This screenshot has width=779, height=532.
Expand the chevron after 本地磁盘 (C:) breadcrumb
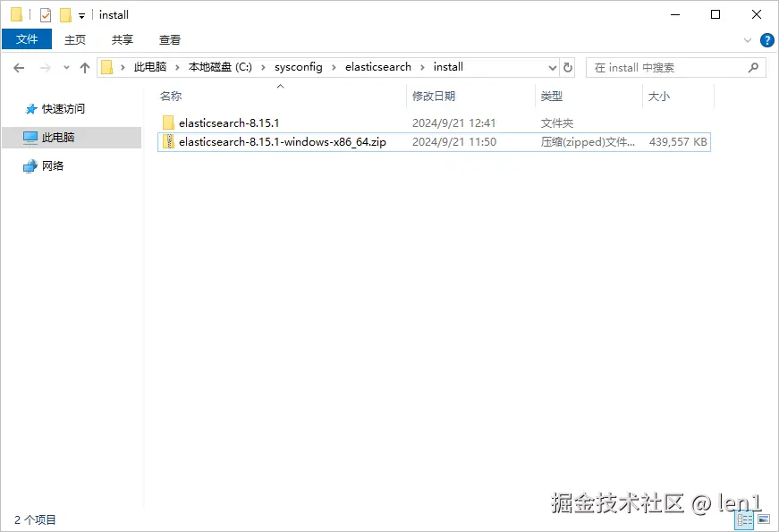pos(263,68)
